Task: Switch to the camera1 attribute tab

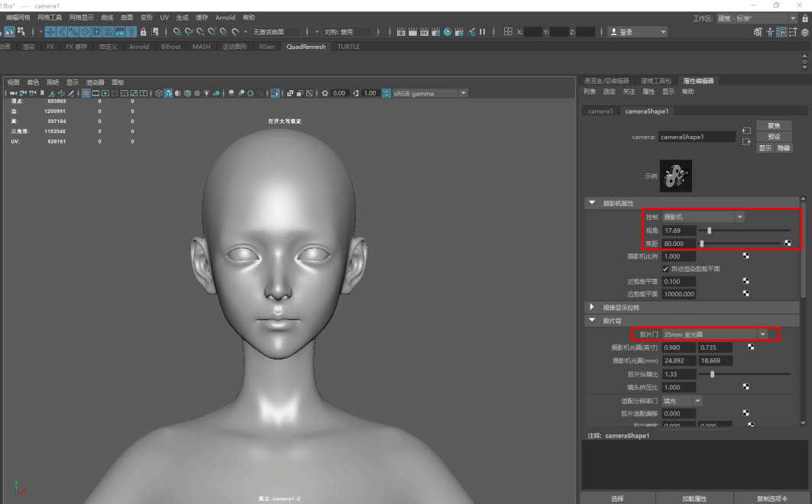Action: (600, 111)
